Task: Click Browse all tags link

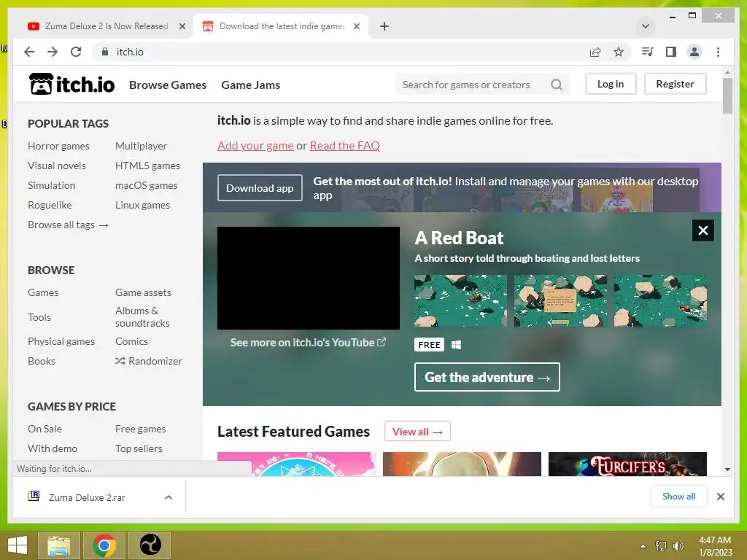Action: pos(68,225)
